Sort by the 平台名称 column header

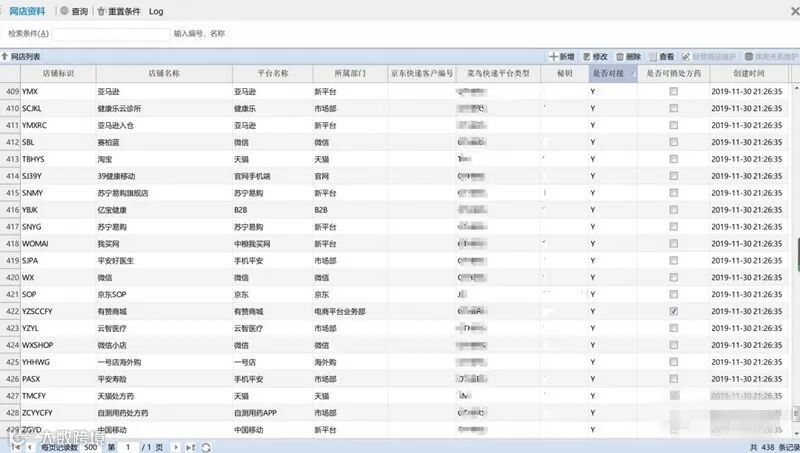coord(272,73)
